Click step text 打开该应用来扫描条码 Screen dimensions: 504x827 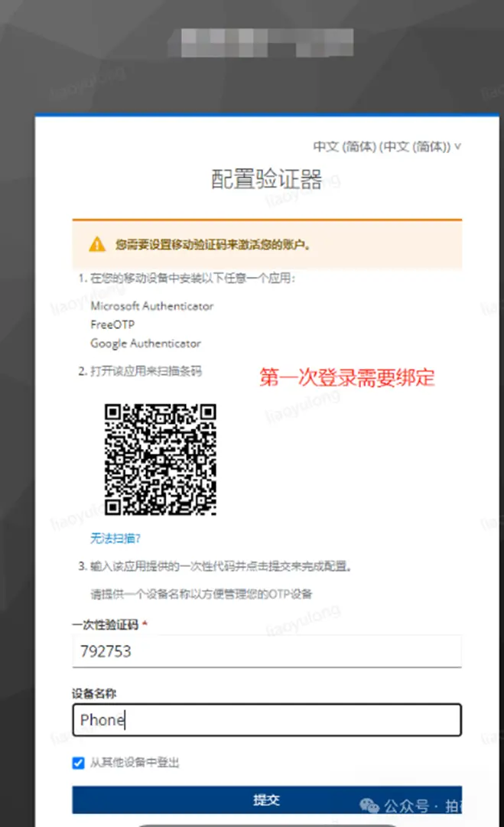point(146,371)
